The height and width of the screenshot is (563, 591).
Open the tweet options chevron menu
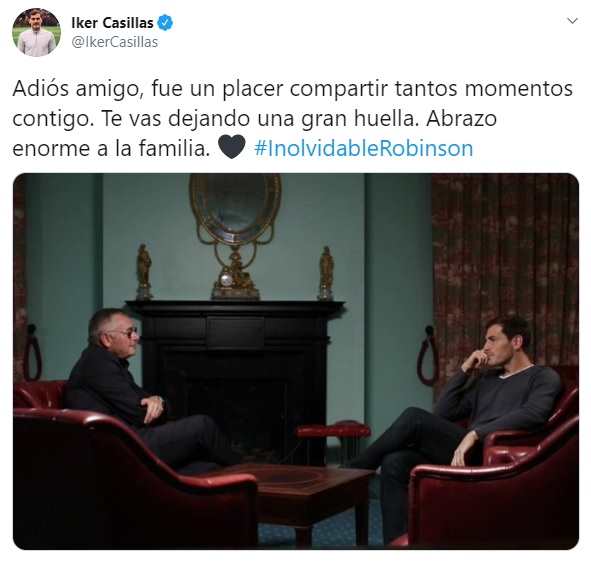coord(572,21)
